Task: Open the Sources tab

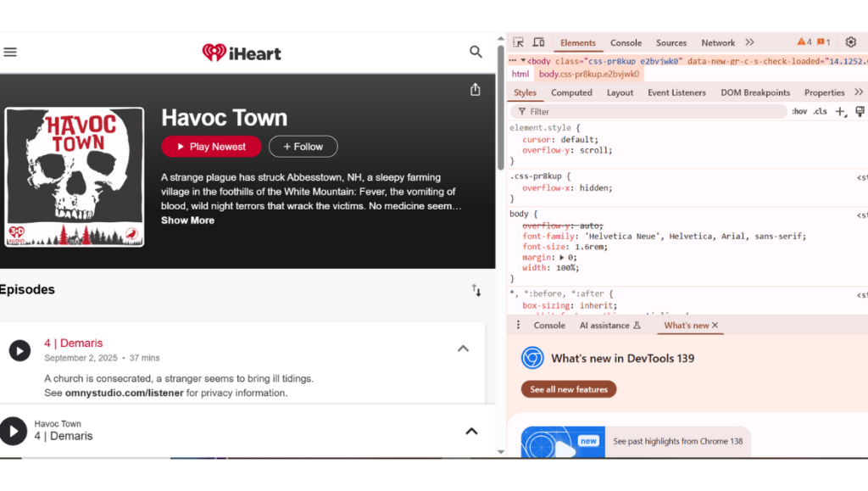Action: tap(671, 42)
